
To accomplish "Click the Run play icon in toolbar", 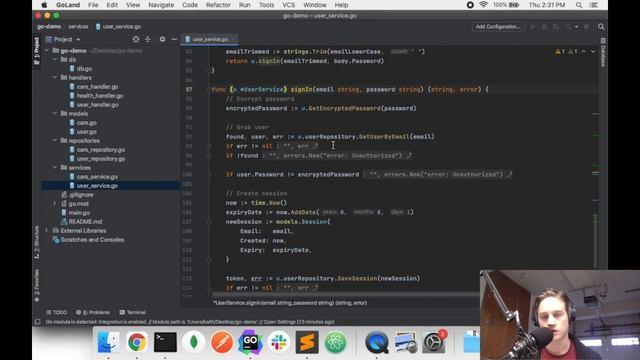I will pos(533,27).
